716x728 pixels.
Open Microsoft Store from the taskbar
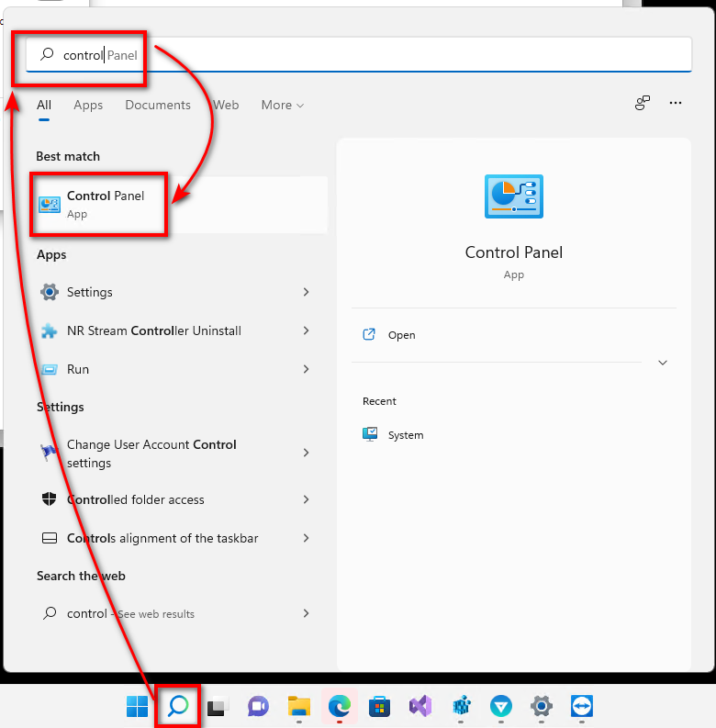pyautogui.click(x=379, y=706)
